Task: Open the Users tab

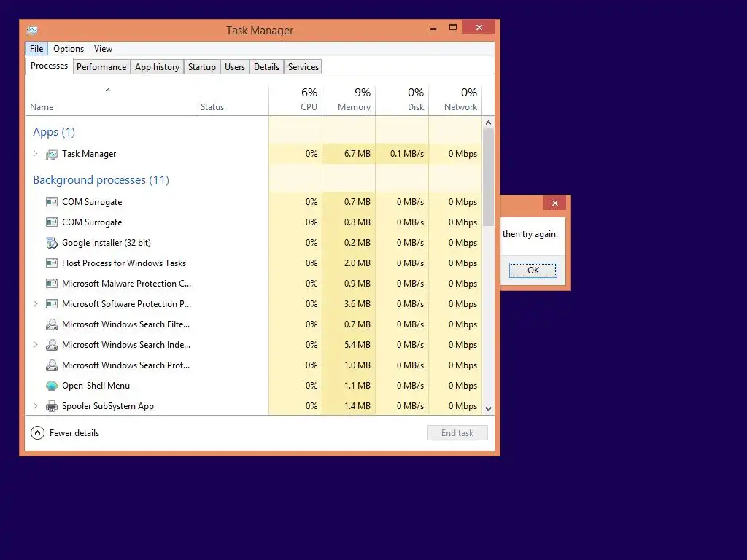Action: [235, 67]
